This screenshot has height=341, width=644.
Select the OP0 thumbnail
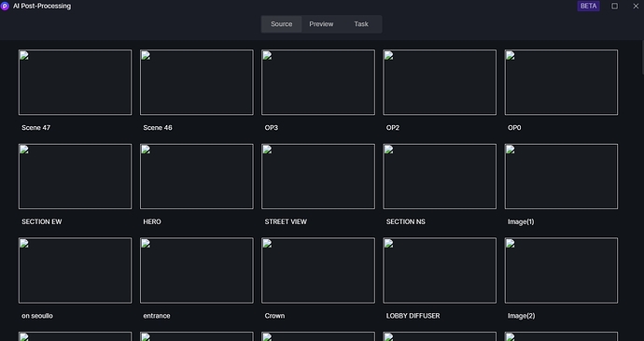pyautogui.click(x=561, y=82)
